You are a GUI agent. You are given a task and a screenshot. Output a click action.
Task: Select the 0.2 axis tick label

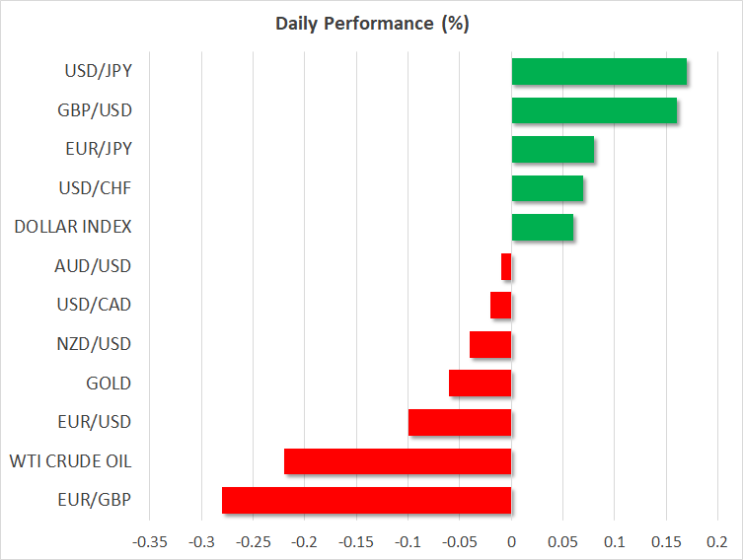coord(717,541)
